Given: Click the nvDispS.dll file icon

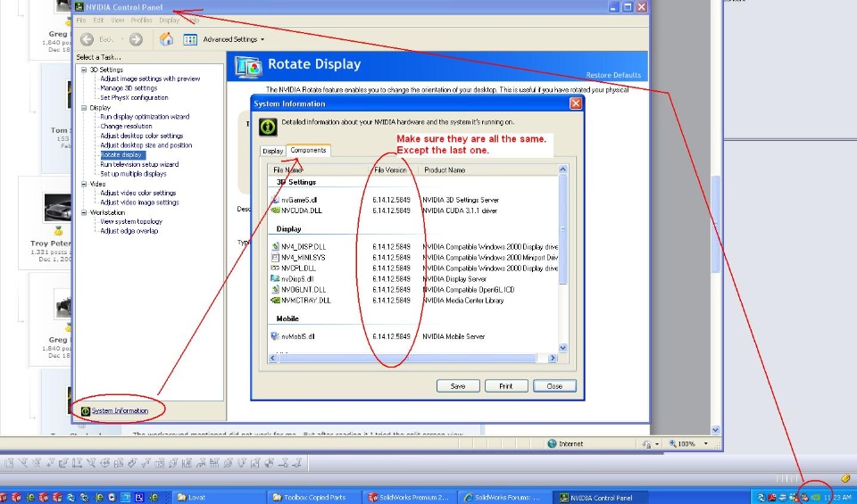Looking at the screenshot, I should click(276, 278).
